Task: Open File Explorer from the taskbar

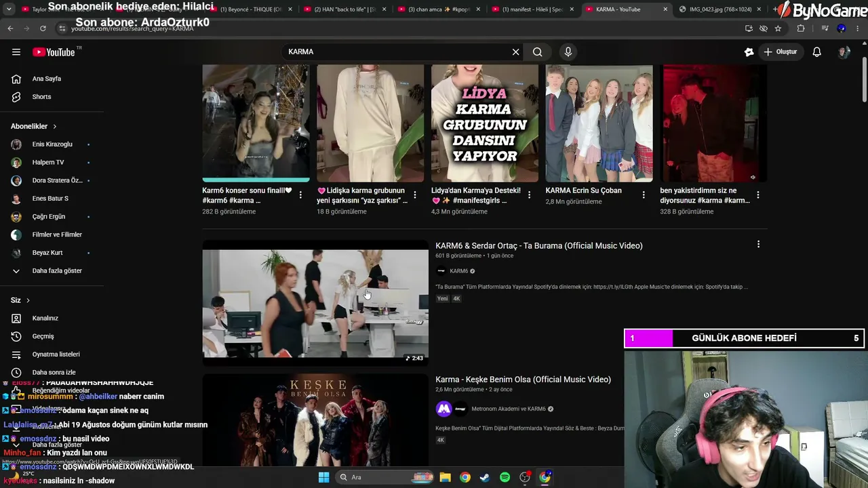Action: (445, 477)
